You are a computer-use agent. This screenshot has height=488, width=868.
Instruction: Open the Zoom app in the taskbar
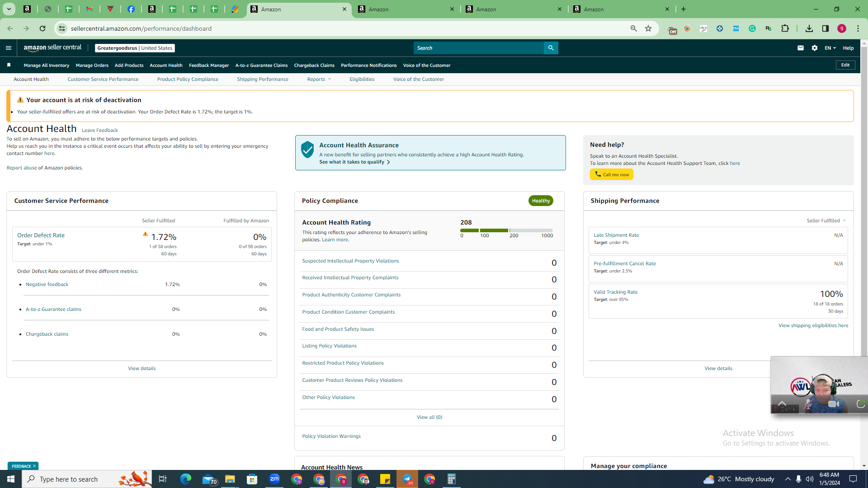(x=274, y=479)
